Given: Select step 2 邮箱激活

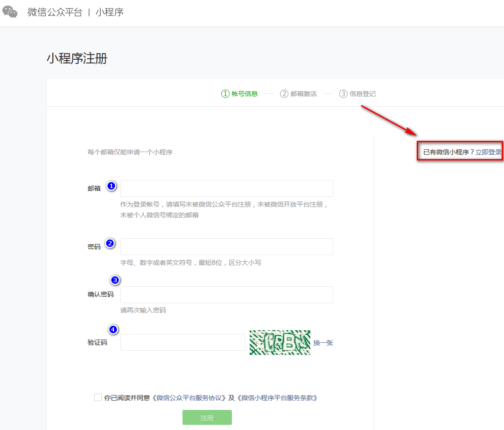Looking at the screenshot, I should click(298, 94).
